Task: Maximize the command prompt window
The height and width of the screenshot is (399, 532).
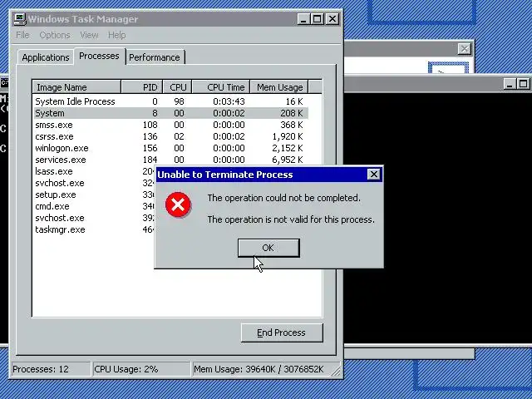Action: pos(523,84)
